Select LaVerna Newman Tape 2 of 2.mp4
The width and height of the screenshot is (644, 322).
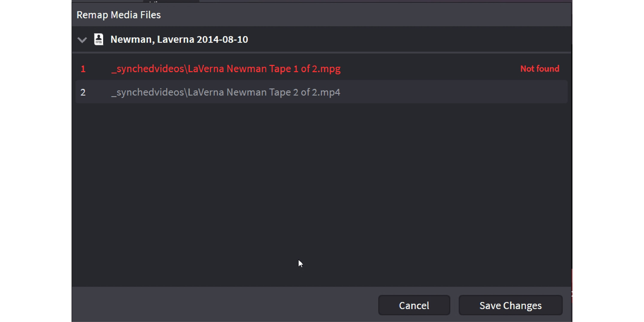click(x=226, y=92)
